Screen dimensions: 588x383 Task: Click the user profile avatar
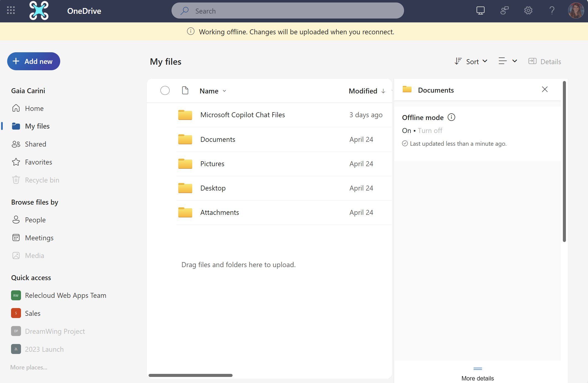pos(576,11)
